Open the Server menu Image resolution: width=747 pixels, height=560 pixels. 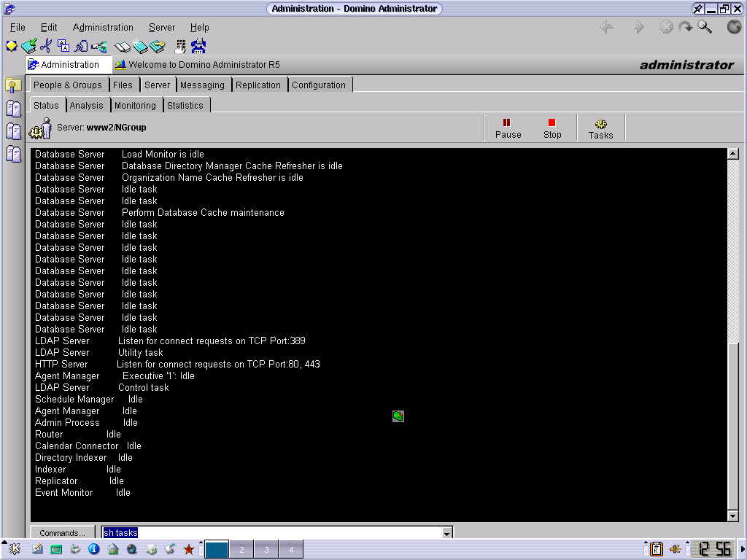162,28
